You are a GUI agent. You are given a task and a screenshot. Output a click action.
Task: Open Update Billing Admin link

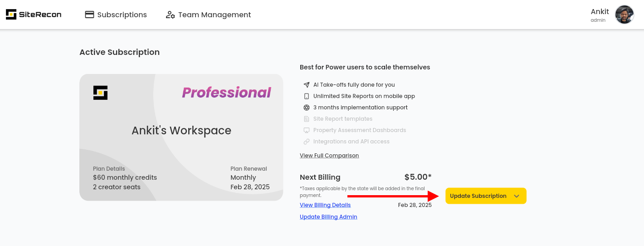pyautogui.click(x=328, y=217)
